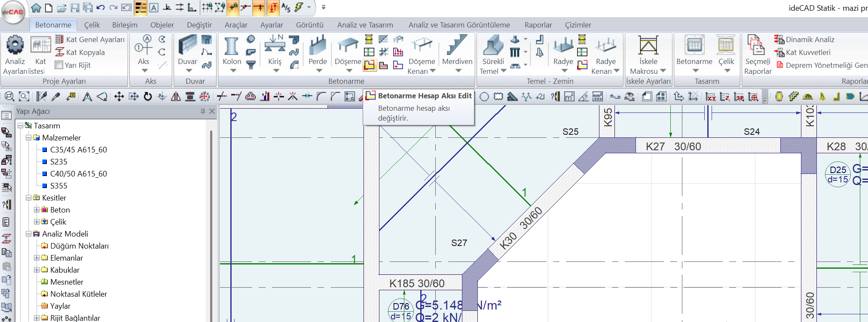Toggle the Yarı Rijit checkbox

tap(59, 65)
